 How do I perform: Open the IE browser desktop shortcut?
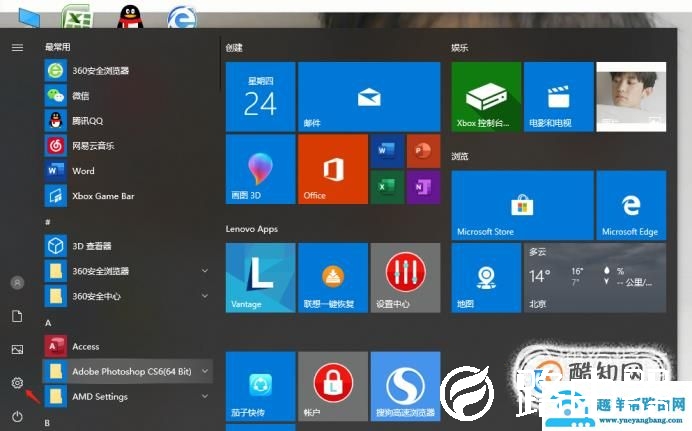coord(182,17)
